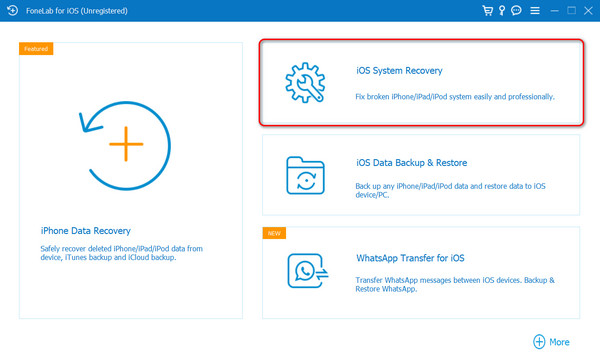Click "Fix broken iPhone/iPad/iPod system" description

455,97
